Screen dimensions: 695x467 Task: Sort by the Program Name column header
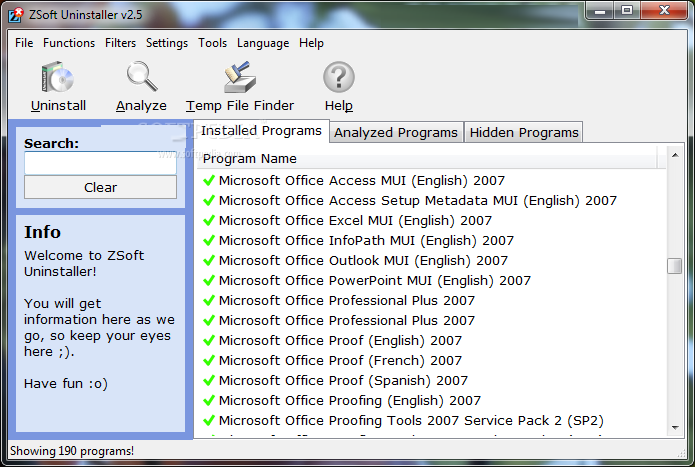point(427,158)
